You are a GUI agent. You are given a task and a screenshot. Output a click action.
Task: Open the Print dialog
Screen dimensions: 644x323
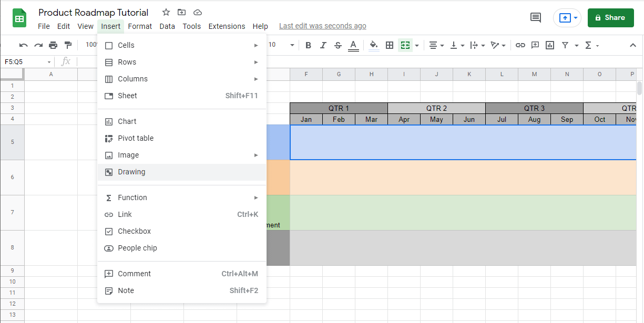pos(53,45)
